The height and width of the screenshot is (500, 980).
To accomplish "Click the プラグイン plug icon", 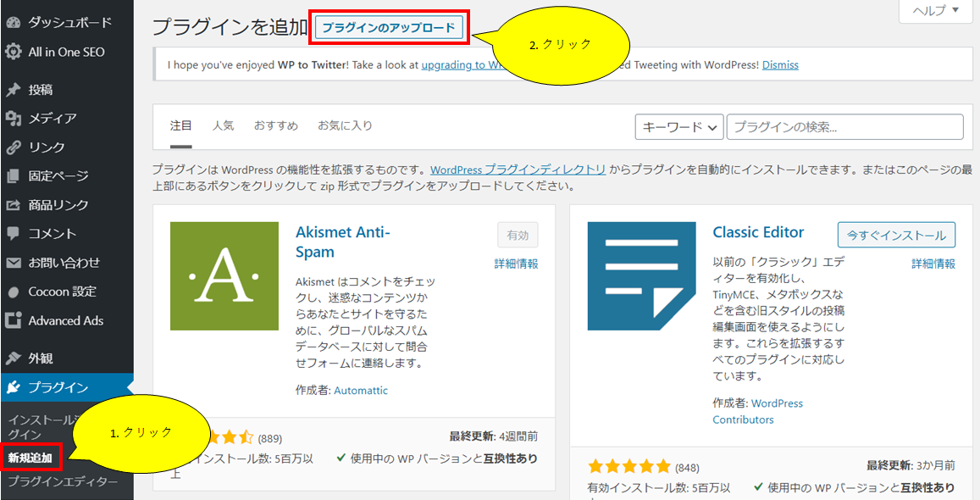I will coord(13,388).
